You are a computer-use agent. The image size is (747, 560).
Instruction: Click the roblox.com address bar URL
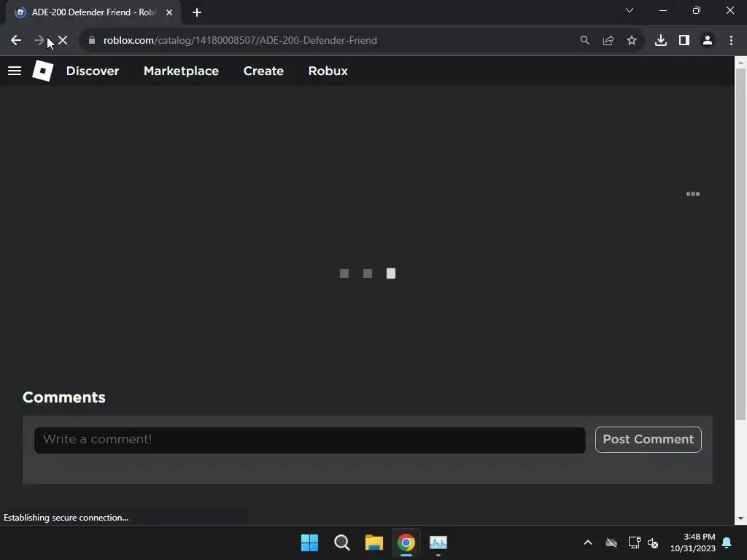[240, 41]
